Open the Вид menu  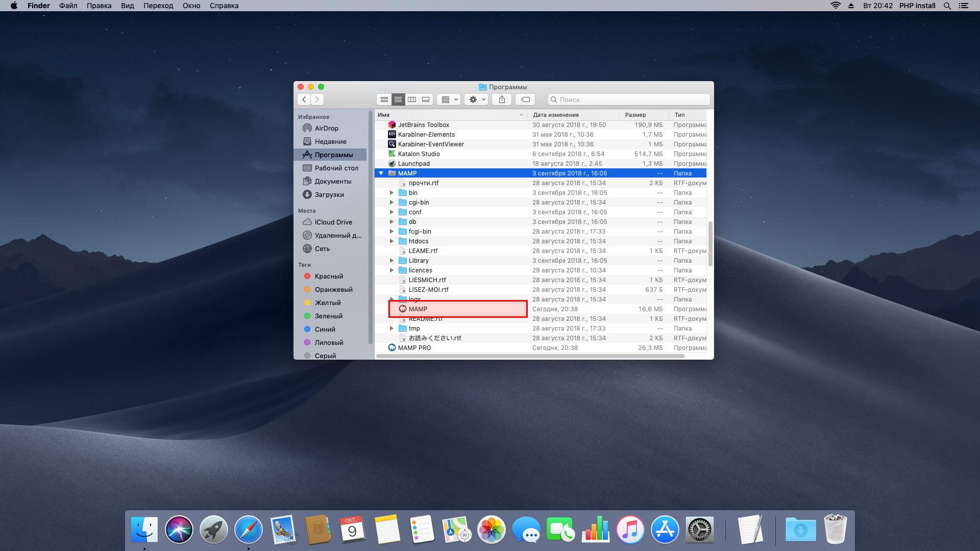click(x=128, y=6)
